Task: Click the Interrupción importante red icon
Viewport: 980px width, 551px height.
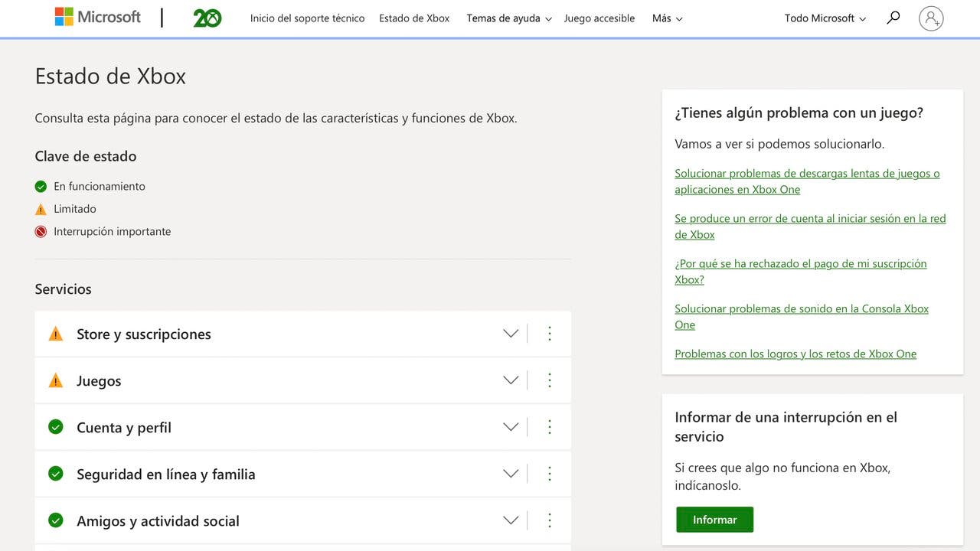Action: [41, 231]
